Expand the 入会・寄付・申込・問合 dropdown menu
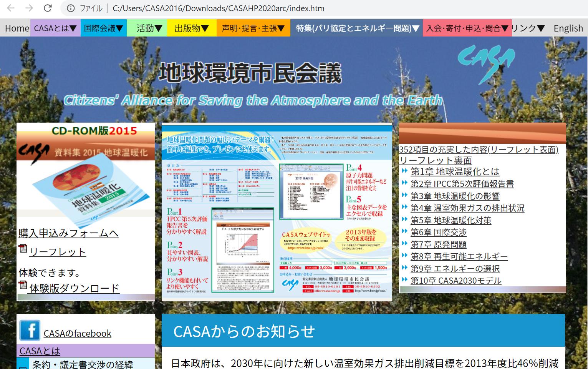588x369 pixels. [x=467, y=28]
